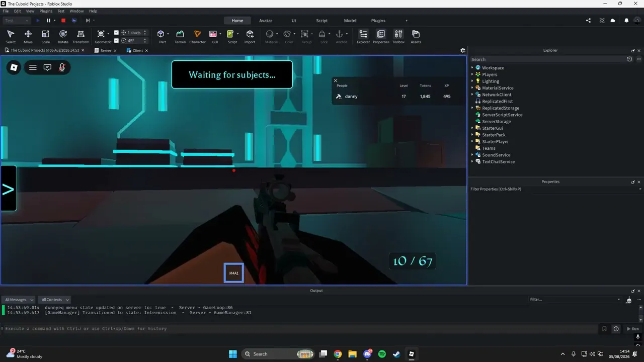The width and height of the screenshot is (644, 362).
Task: Pause the running playtest
Action: [x=49, y=21]
